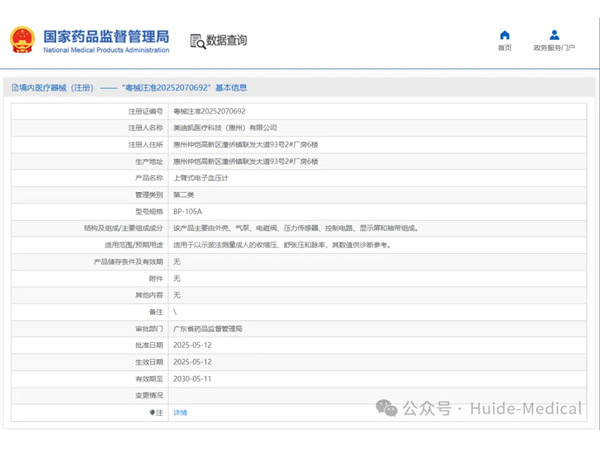Click the 政务服务门户 person icon
This screenshot has height=450, width=600.
coord(554,35)
